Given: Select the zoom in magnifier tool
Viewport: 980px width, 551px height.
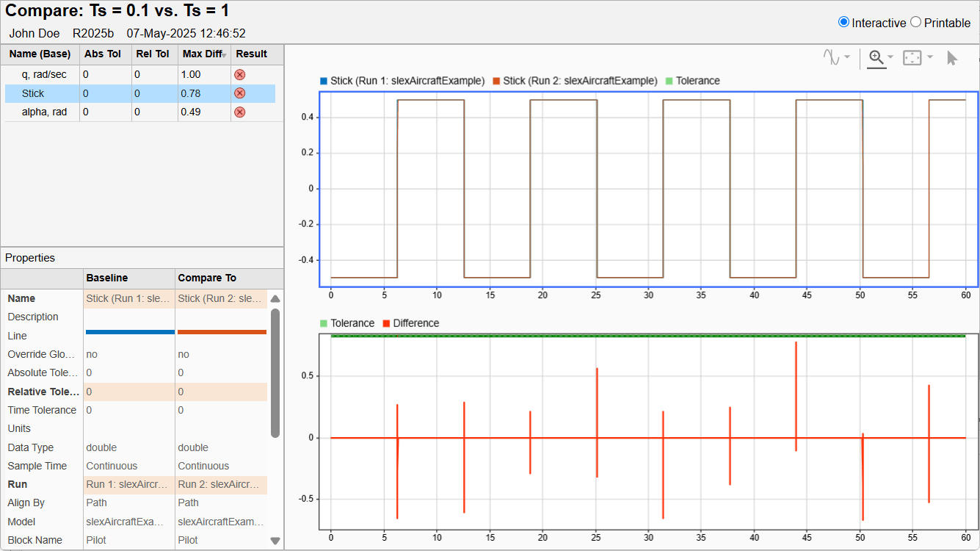Looking at the screenshot, I should pos(875,57).
